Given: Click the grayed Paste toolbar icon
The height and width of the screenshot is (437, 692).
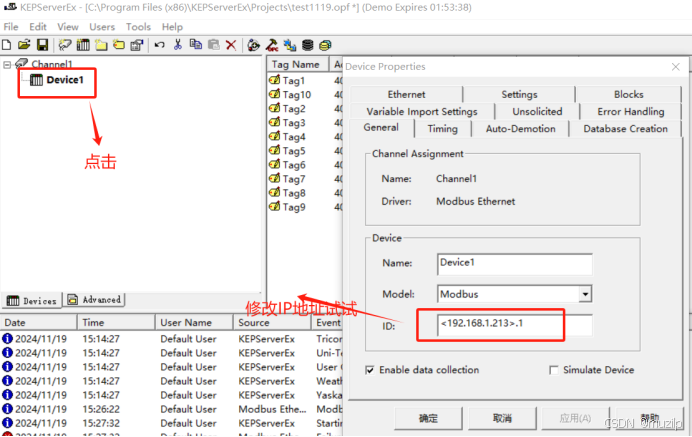Looking at the screenshot, I should point(214,45).
